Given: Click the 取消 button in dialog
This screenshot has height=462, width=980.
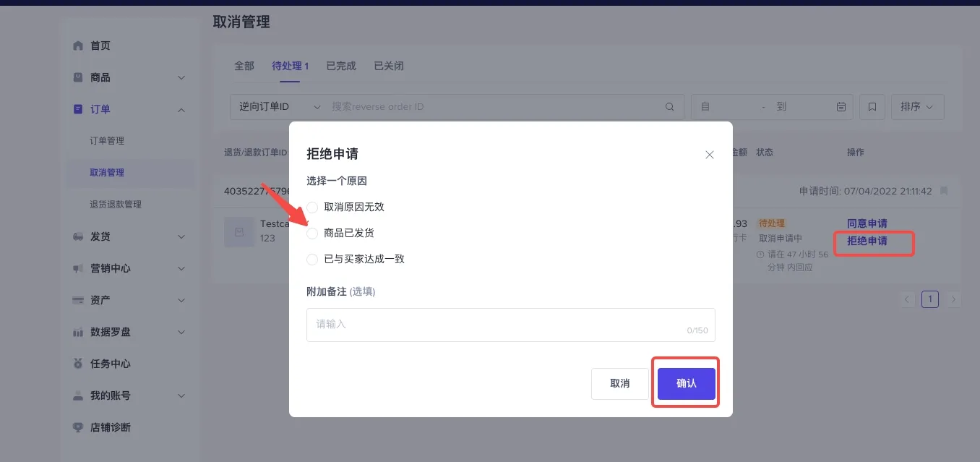Looking at the screenshot, I should click(x=620, y=384).
